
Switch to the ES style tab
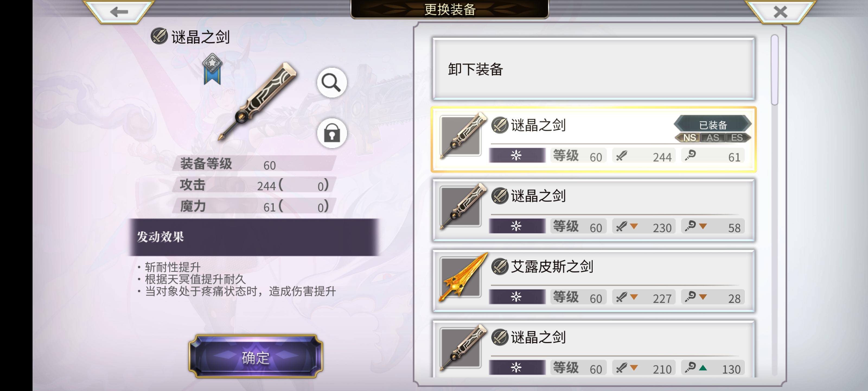737,138
